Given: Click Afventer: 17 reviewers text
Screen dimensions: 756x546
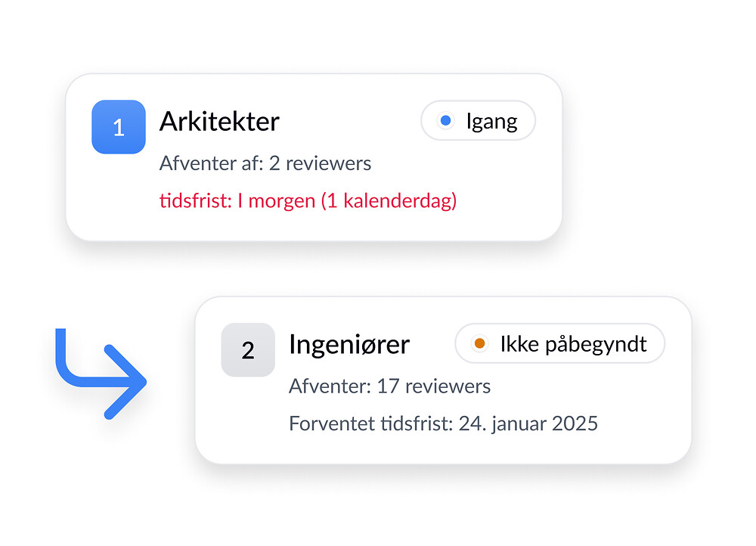Looking at the screenshot, I should 389,386.
